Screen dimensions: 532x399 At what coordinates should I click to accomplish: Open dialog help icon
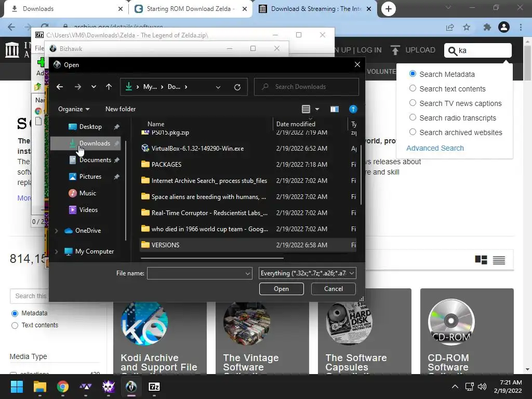tap(353, 109)
